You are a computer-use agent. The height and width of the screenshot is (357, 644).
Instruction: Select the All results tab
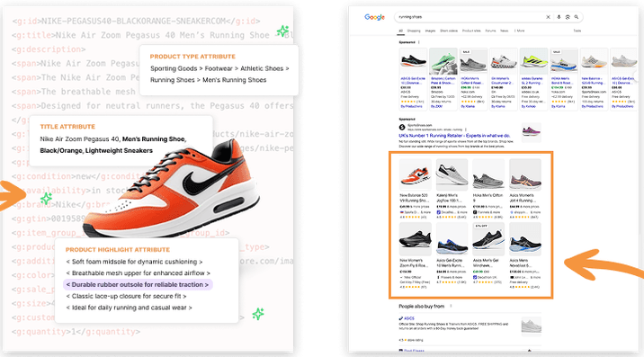(x=400, y=31)
